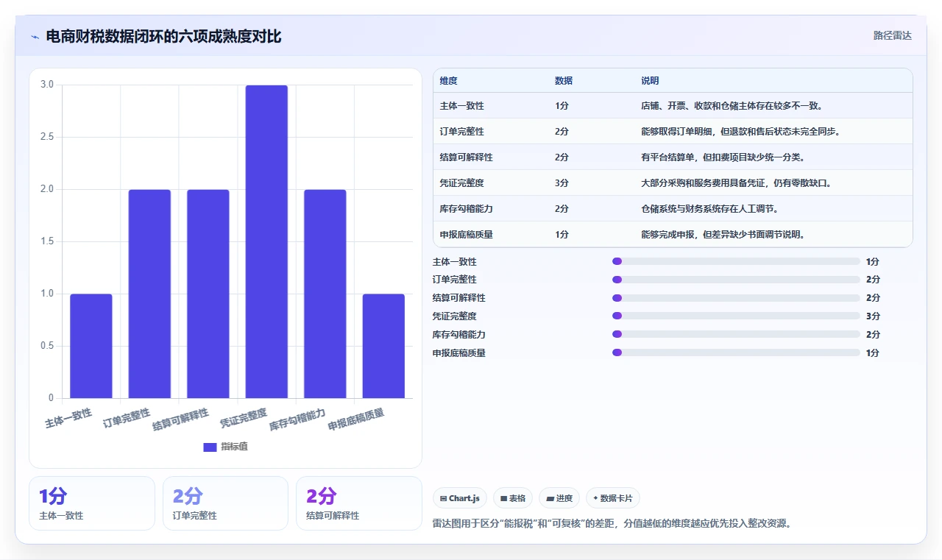Viewport: 942px width, 560px height.
Task: Click the 凭证完整度 label in the progress list
Action: [x=455, y=316]
